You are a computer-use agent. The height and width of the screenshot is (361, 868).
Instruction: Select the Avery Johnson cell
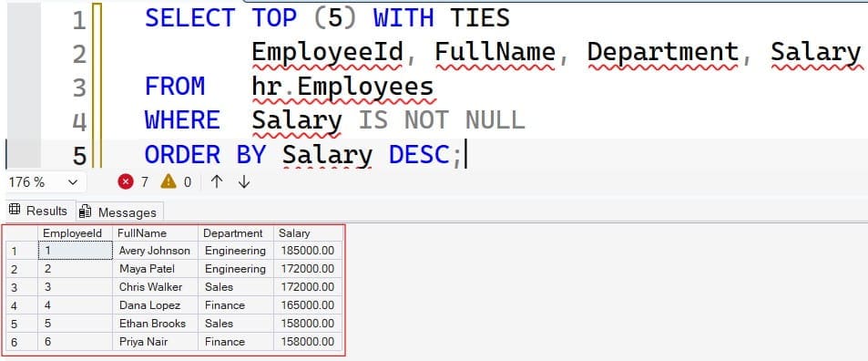coord(155,251)
